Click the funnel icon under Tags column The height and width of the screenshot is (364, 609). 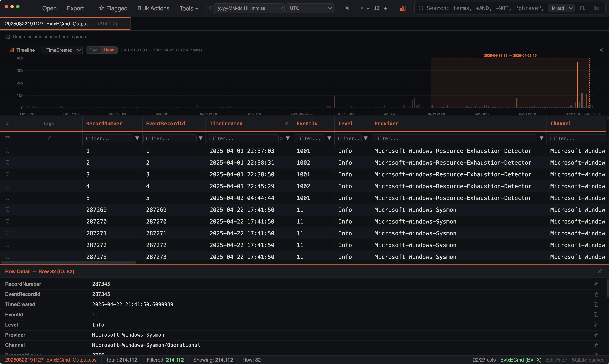click(49, 138)
